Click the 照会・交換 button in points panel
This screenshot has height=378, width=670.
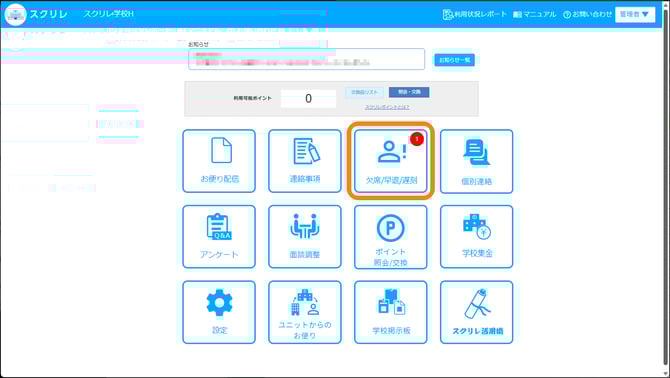(x=409, y=92)
